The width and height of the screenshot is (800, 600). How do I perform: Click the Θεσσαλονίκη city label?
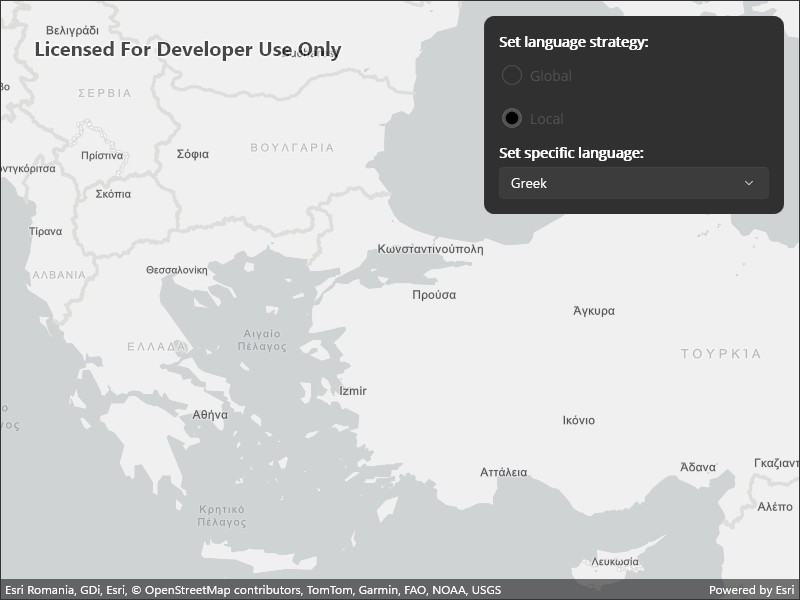(177, 270)
